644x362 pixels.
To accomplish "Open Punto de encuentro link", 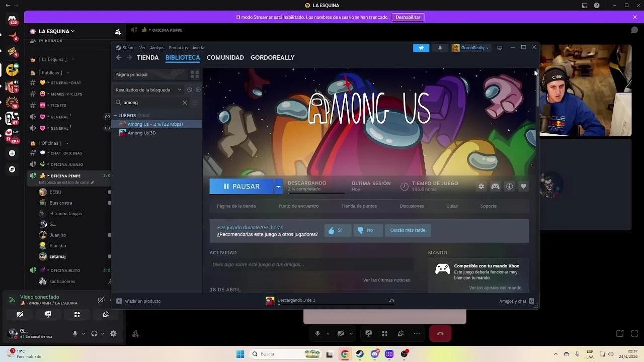I will [x=298, y=206].
